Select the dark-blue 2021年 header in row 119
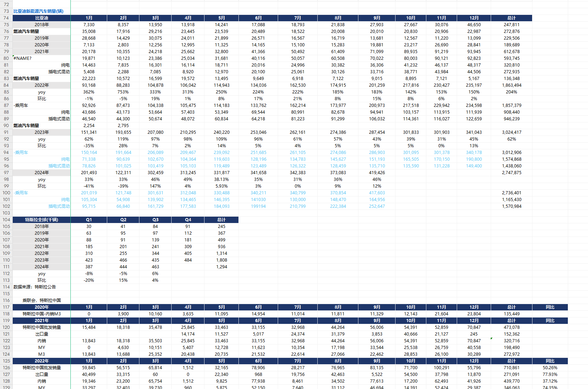Viewport: 588px width, 389px height. pyautogui.click(x=42, y=321)
